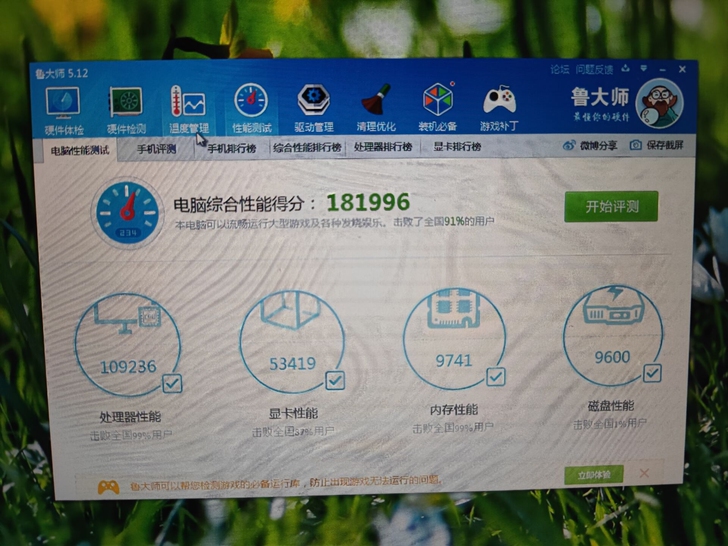This screenshot has height=546, width=728.
Task: Switch to 手机评测 tab
Action: point(156,149)
